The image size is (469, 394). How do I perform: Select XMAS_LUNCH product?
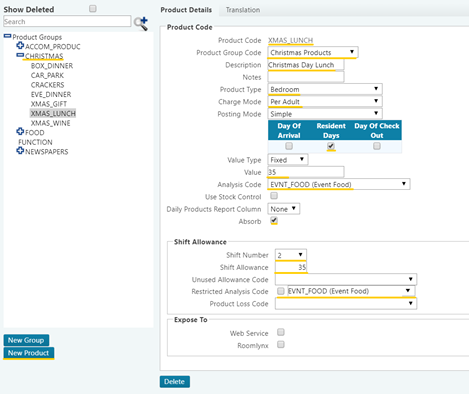pos(53,114)
